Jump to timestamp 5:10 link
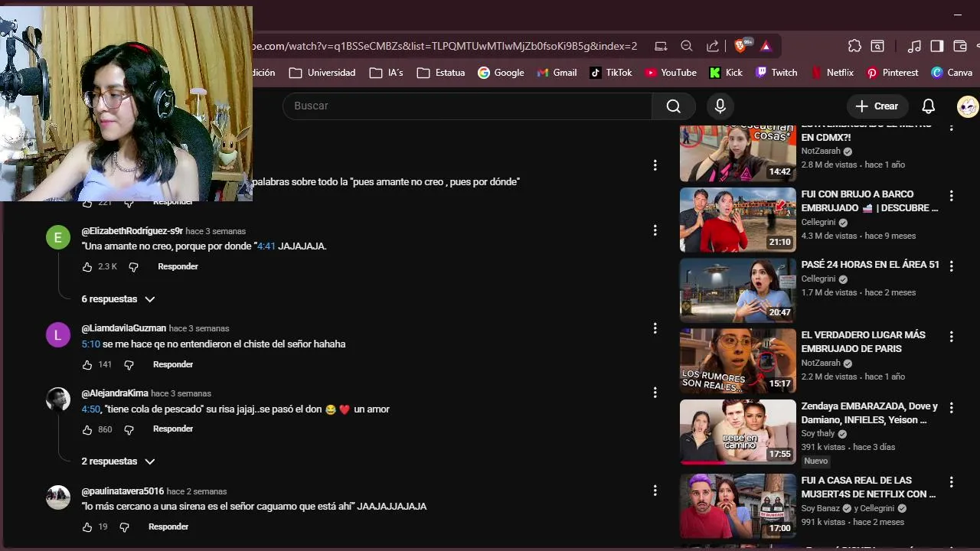 pos(91,344)
